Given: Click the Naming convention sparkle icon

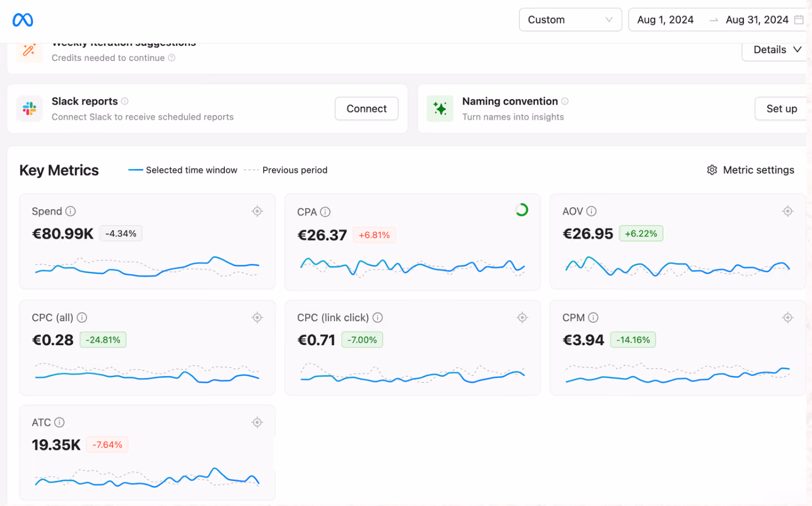Looking at the screenshot, I should click(x=440, y=108).
